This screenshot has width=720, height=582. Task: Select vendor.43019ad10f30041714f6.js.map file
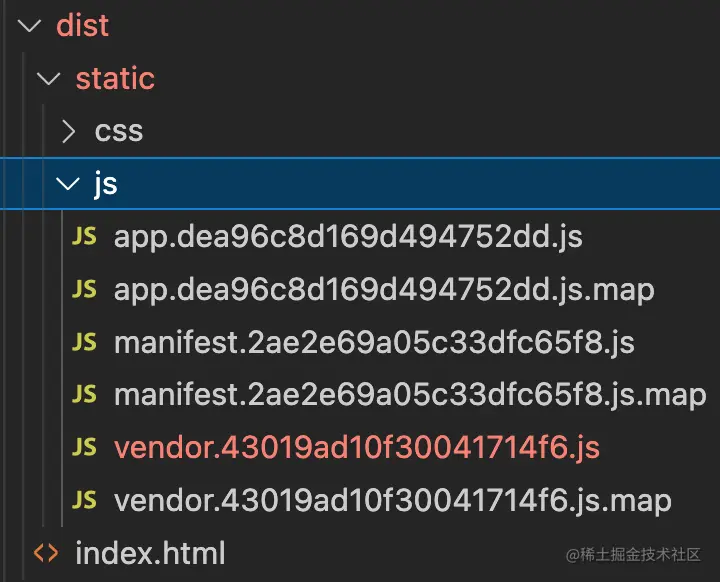(393, 500)
